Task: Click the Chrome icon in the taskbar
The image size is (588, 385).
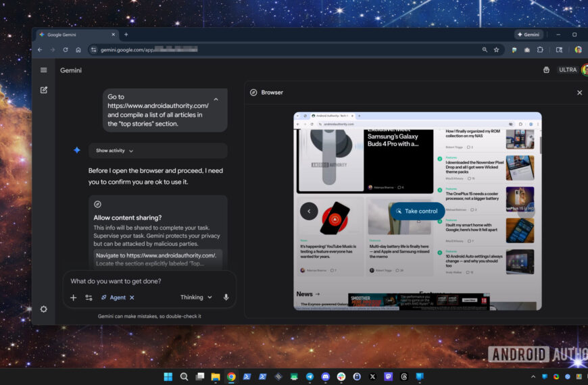Action: [x=231, y=377]
